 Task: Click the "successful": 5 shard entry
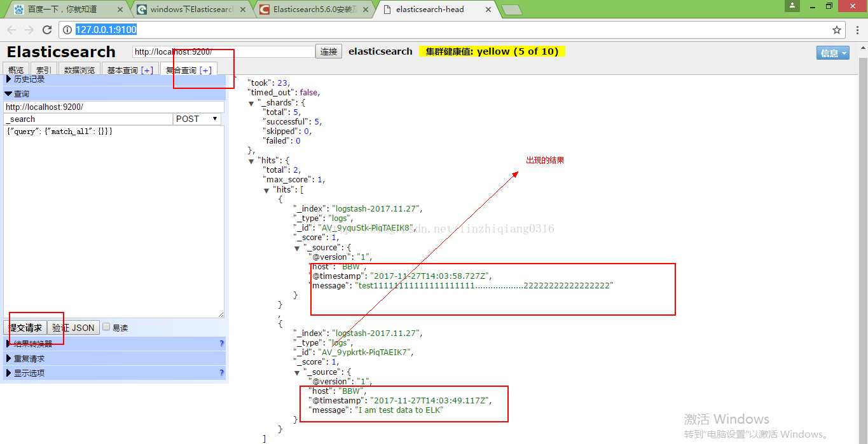point(291,122)
